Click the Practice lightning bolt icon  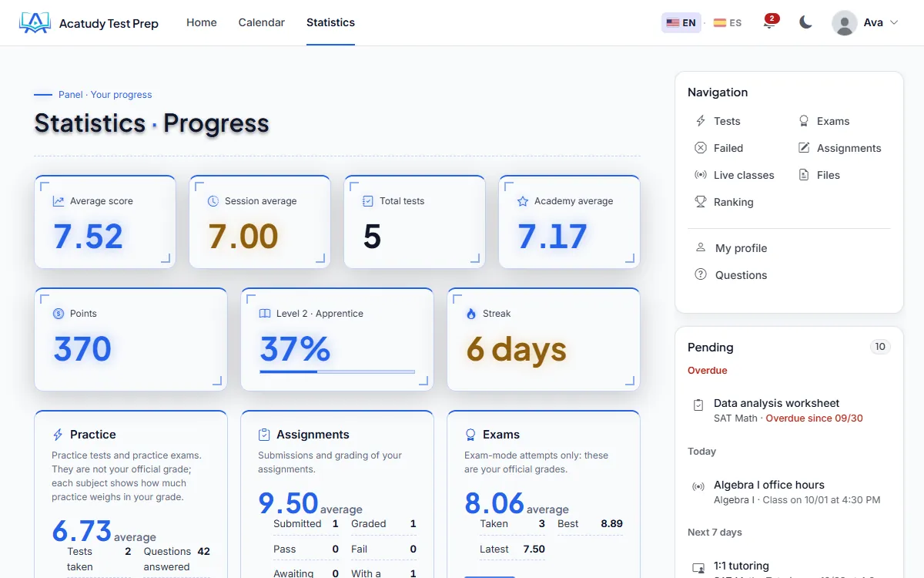[x=58, y=435]
